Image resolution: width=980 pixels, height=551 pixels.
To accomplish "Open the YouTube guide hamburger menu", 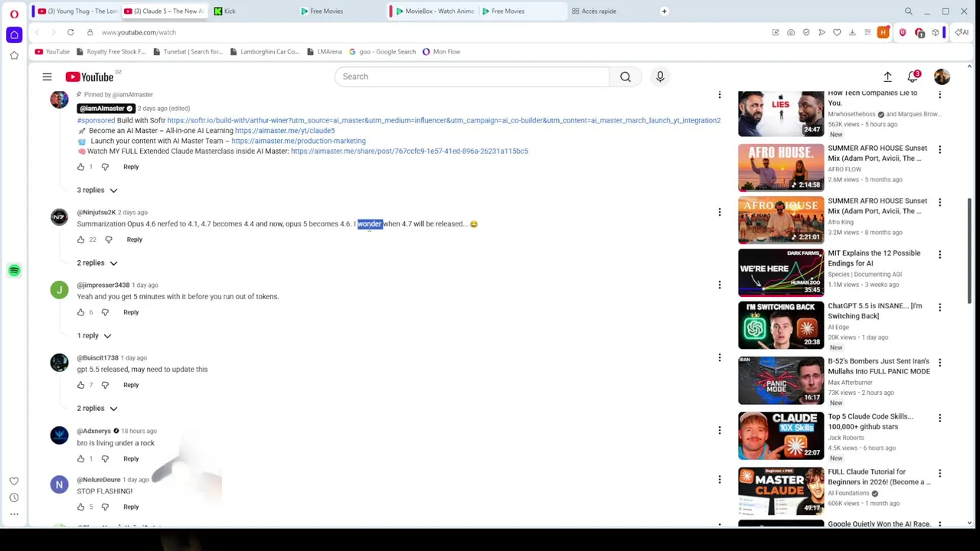I will pyautogui.click(x=47, y=77).
